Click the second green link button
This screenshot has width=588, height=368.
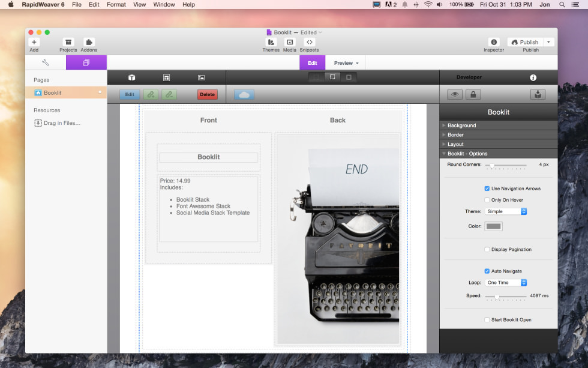tap(169, 94)
